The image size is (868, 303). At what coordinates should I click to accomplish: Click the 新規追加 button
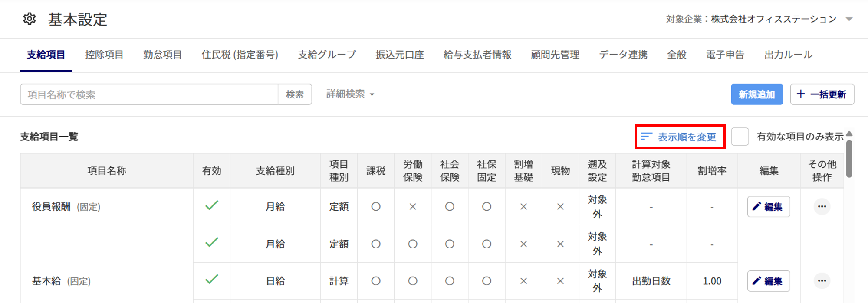pyautogui.click(x=757, y=94)
